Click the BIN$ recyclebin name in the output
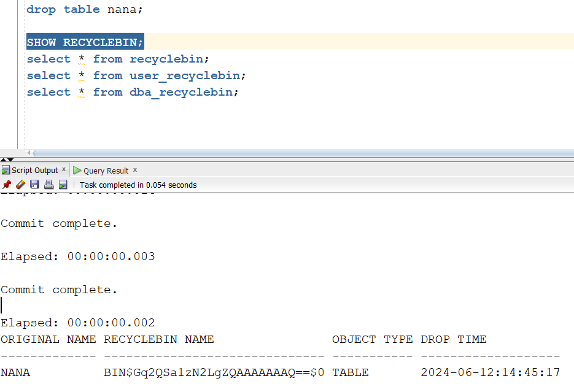574x392 pixels. [214, 372]
